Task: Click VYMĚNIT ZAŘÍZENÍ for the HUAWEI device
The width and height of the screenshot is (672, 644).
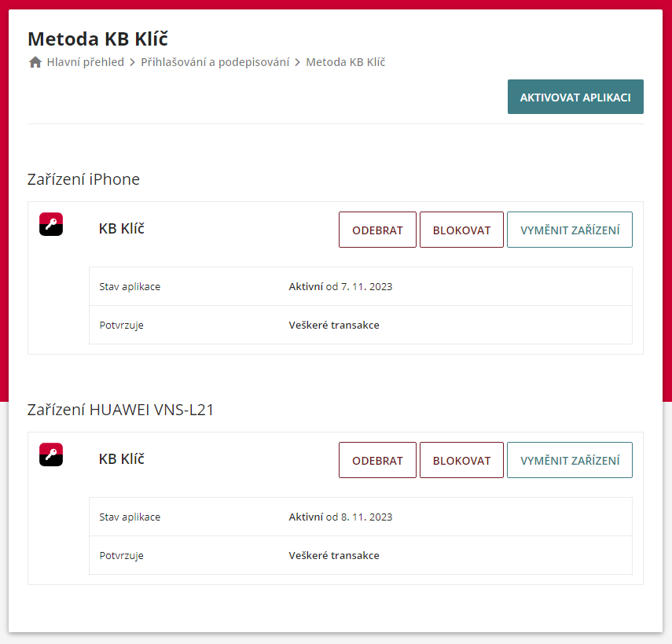Action: tap(569, 459)
